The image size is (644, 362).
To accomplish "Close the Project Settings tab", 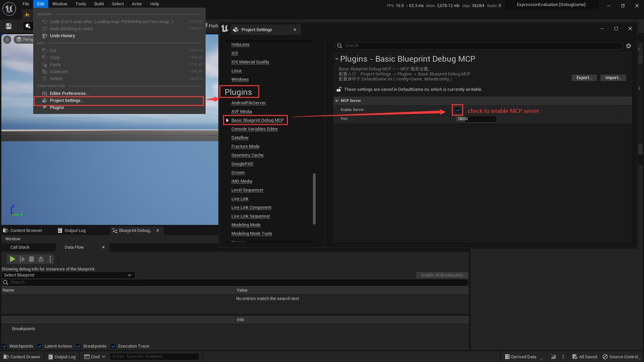I will point(295,30).
